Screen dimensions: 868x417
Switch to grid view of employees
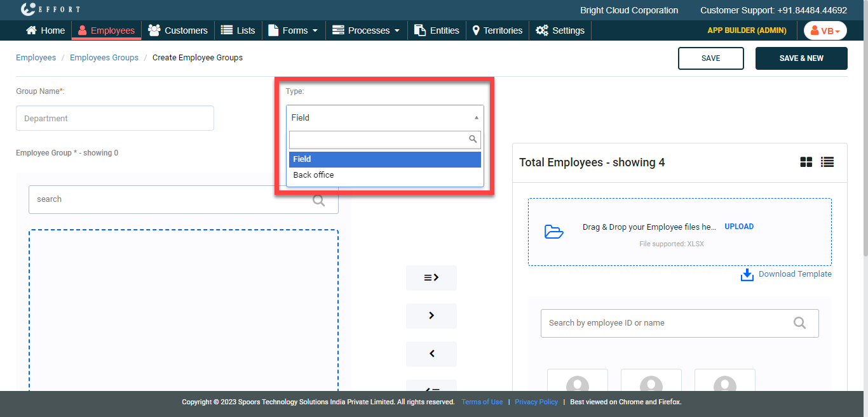tap(806, 162)
